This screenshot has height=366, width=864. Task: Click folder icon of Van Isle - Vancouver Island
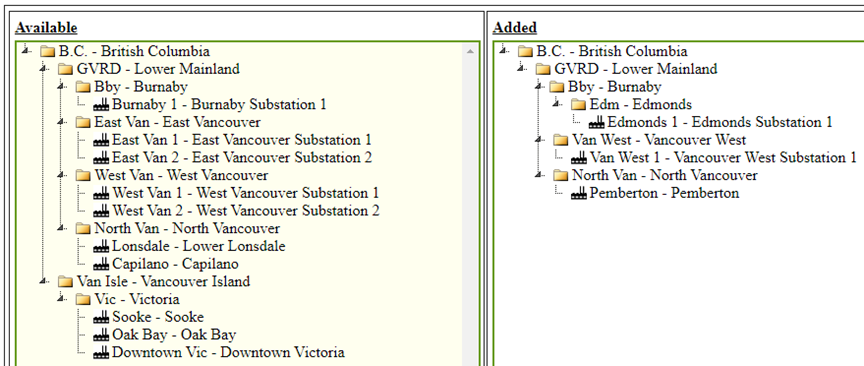point(66,282)
